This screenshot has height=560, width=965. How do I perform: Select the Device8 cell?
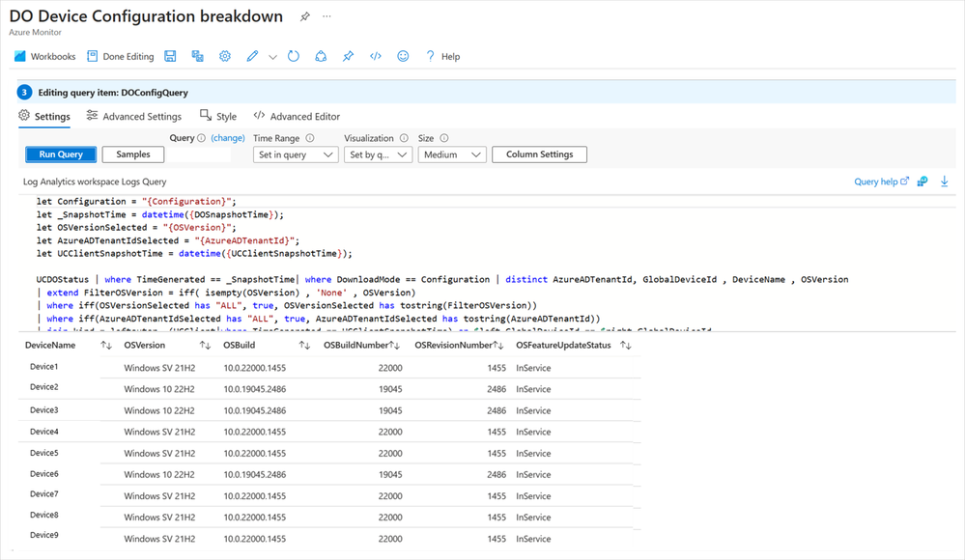[x=44, y=515]
